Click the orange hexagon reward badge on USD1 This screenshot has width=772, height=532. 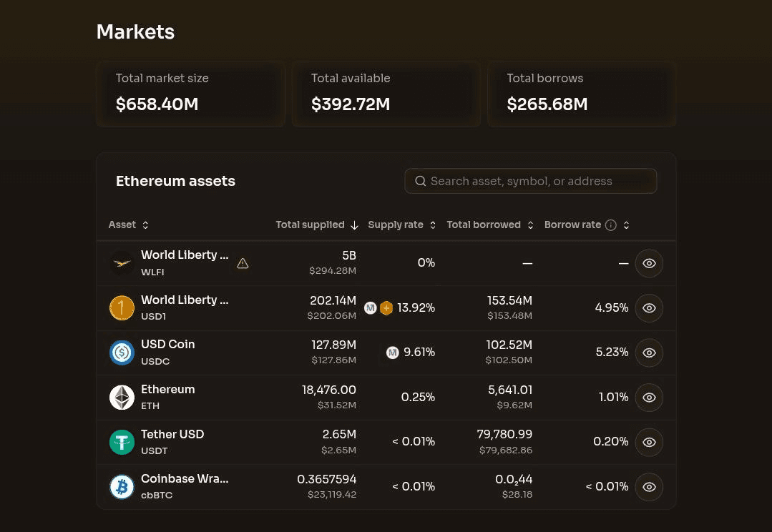[x=386, y=308]
